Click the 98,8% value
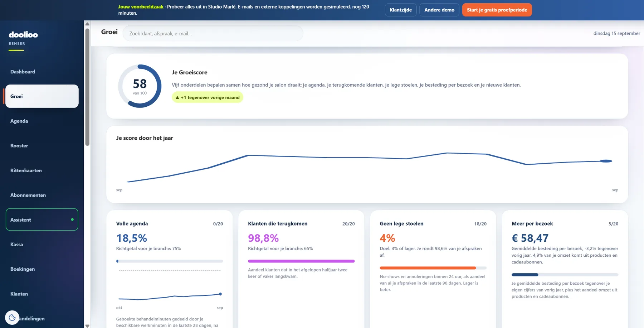Viewport: 644px width, 328px height. [x=263, y=238]
